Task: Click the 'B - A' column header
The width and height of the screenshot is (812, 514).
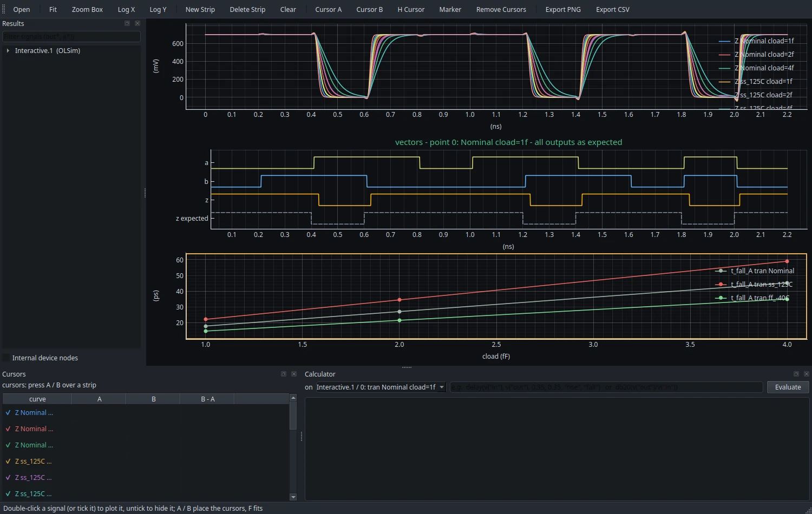Action: pos(208,399)
